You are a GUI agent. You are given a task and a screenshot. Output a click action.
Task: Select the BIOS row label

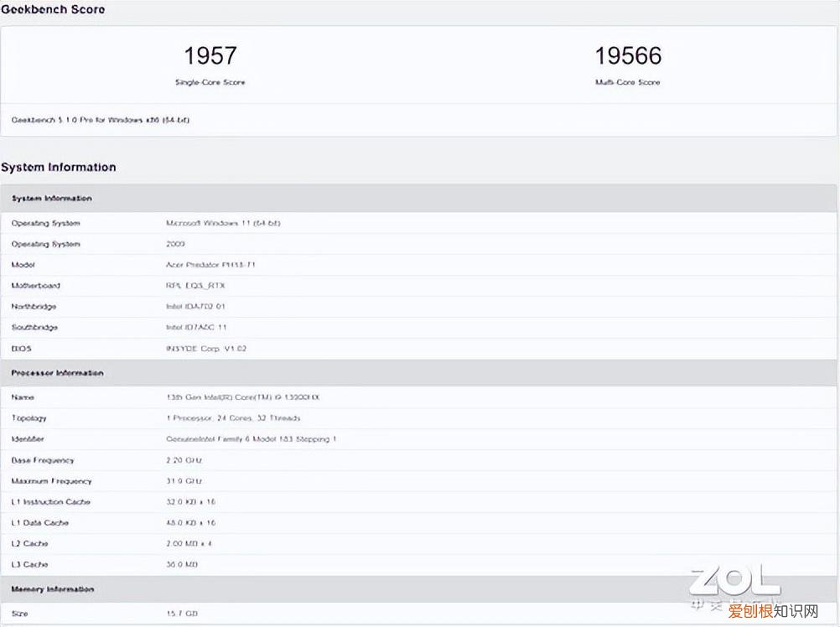tap(22, 349)
